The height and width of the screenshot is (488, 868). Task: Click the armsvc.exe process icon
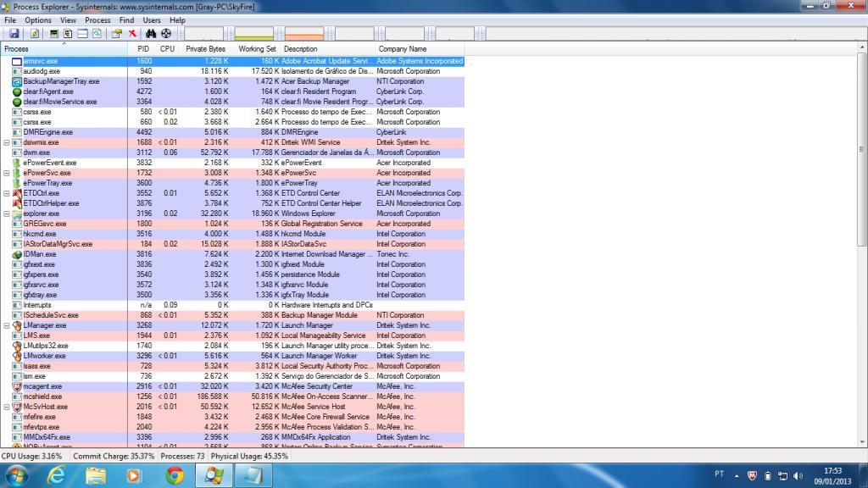click(17, 61)
